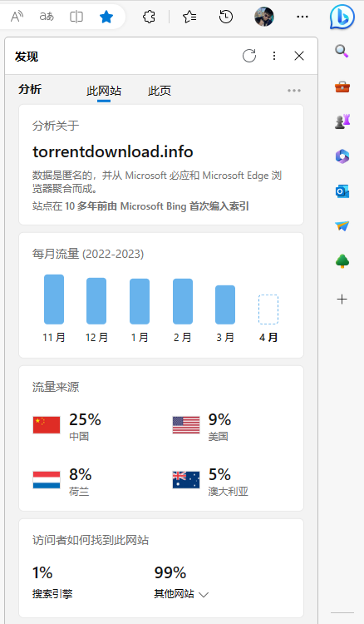Viewport: 364px width, 624px height.
Task: Open Discover pane more options menu
Action: pyautogui.click(x=274, y=56)
